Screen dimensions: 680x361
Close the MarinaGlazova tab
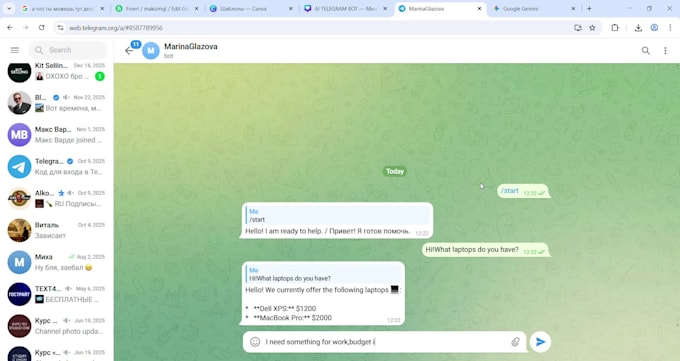pos(479,9)
